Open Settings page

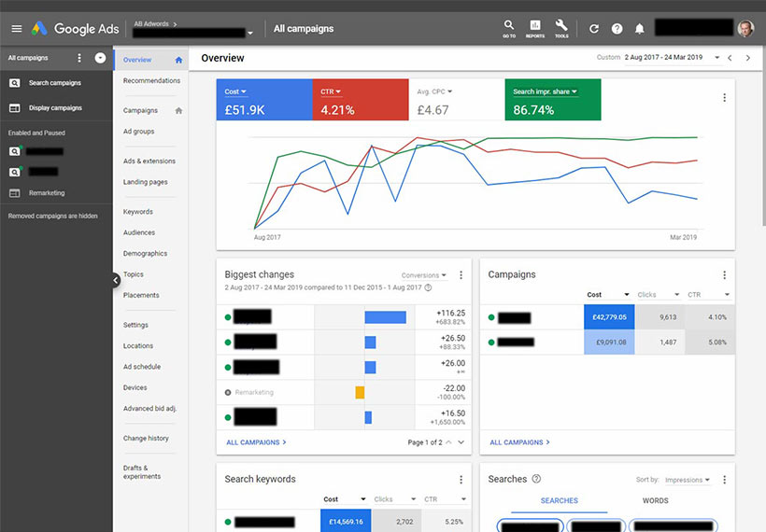pyautogui.click(x=135, y=325)
